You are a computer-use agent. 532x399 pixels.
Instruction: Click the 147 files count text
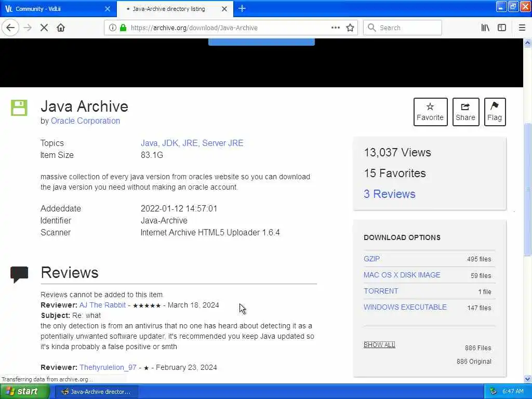478,308
